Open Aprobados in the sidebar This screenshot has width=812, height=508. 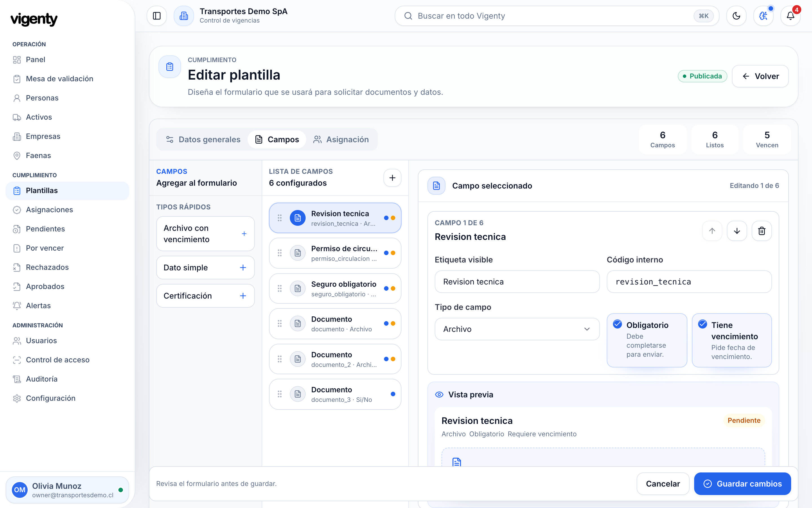coord(67,286)
